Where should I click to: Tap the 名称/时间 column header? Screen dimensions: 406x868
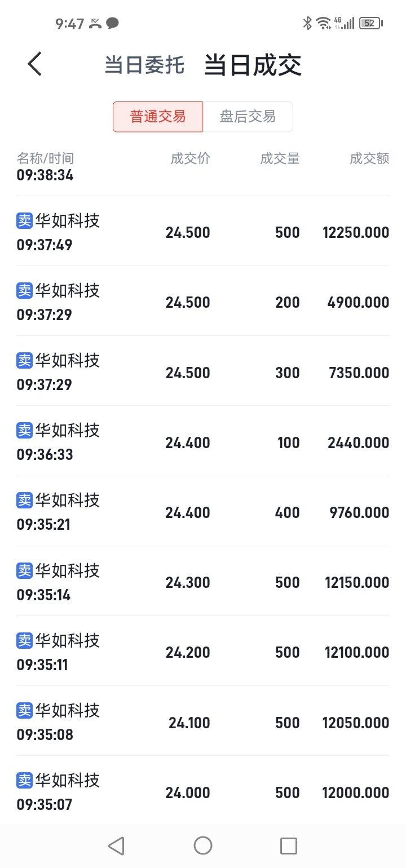click(45, 158)
